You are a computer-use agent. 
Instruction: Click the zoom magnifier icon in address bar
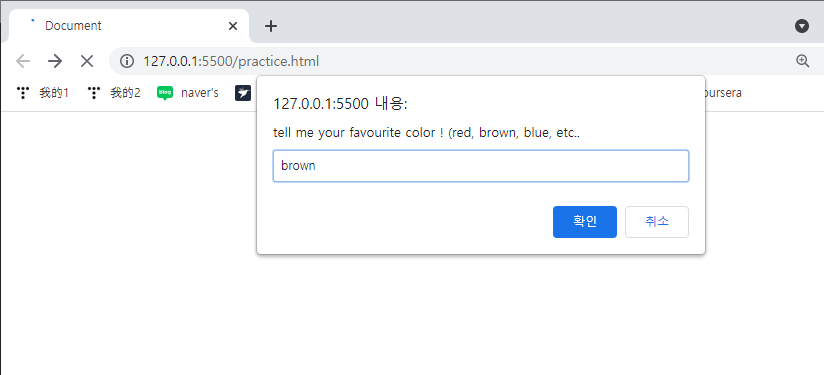[x=802, y=61]
